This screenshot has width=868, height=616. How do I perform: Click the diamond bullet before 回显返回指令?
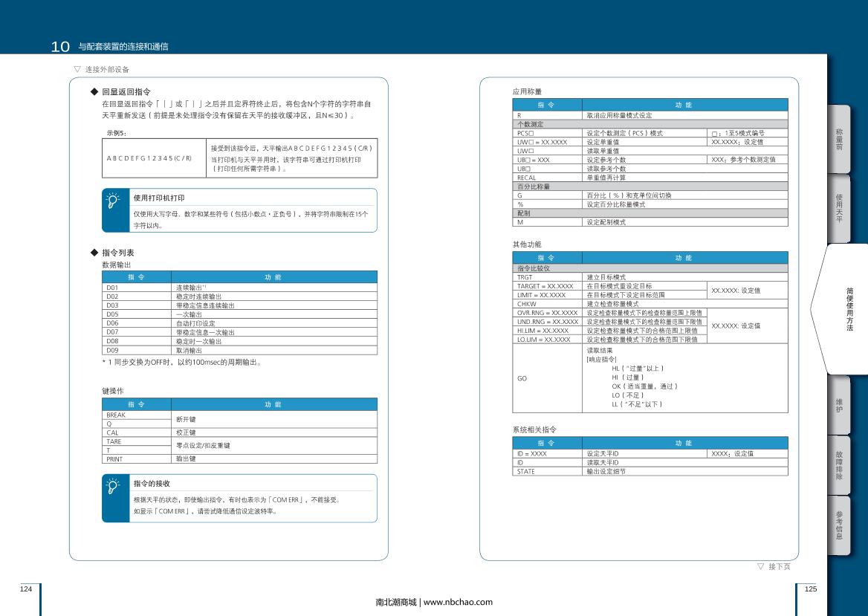[94, 92]
